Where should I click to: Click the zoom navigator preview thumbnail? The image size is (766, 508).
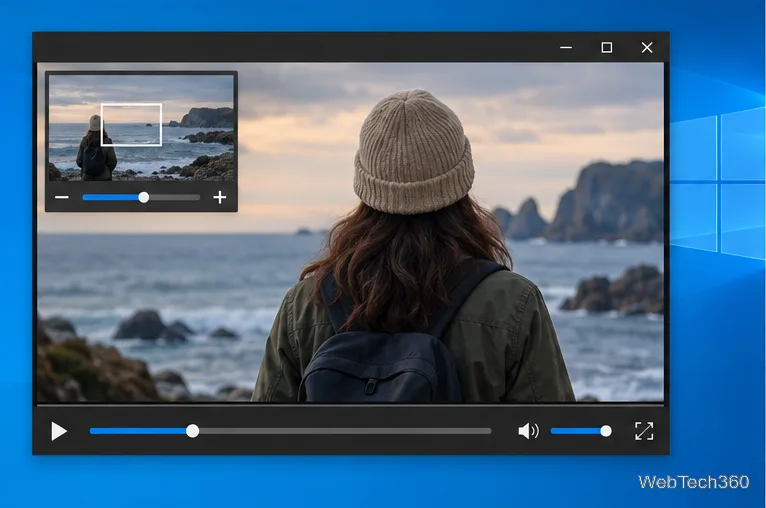[x=141, y=127]
